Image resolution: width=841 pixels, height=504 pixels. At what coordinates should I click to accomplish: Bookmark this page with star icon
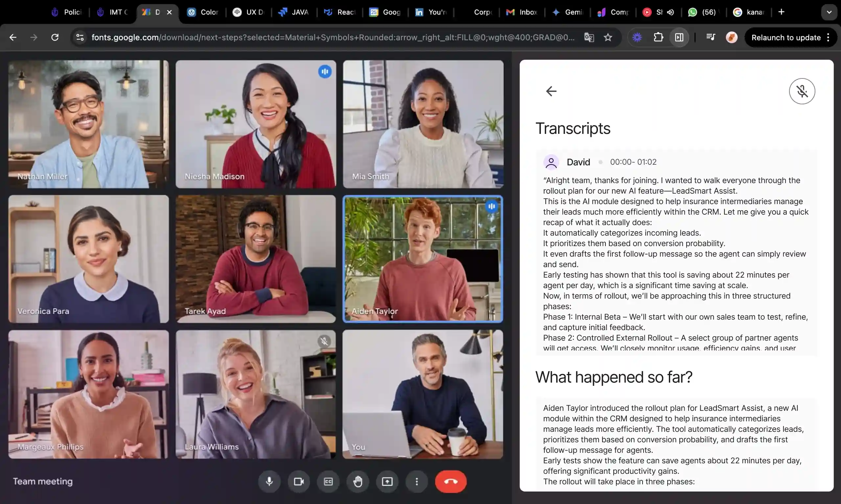point(608,37)
